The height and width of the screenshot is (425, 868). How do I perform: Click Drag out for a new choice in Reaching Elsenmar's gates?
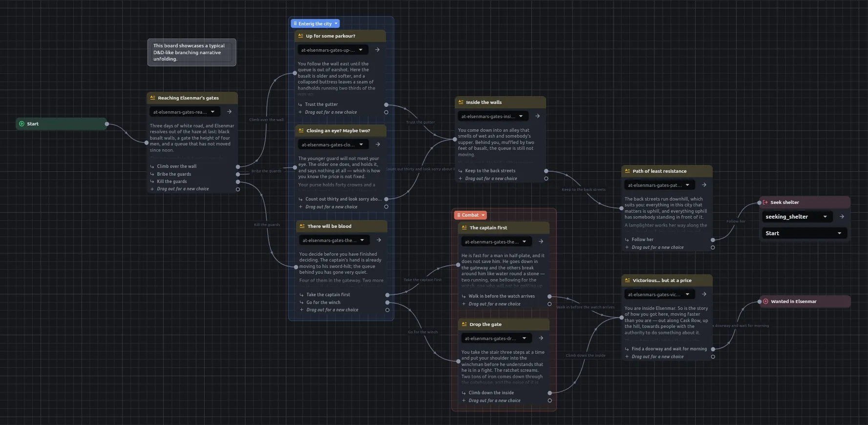tap(183, 189)
